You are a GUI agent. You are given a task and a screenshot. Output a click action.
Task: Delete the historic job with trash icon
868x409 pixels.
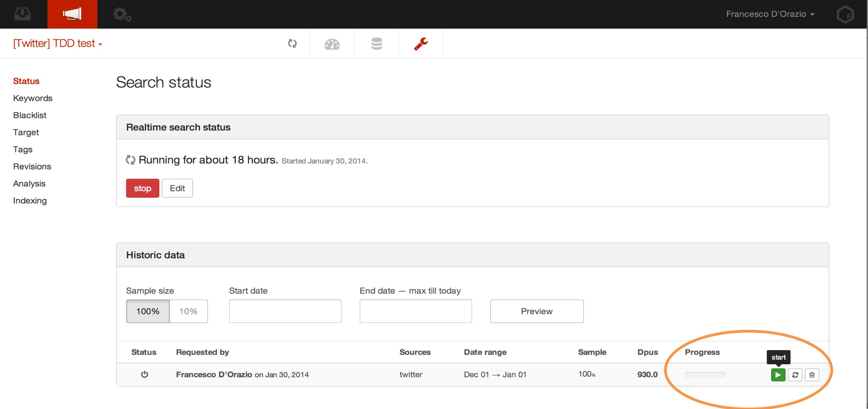point(812,375)
